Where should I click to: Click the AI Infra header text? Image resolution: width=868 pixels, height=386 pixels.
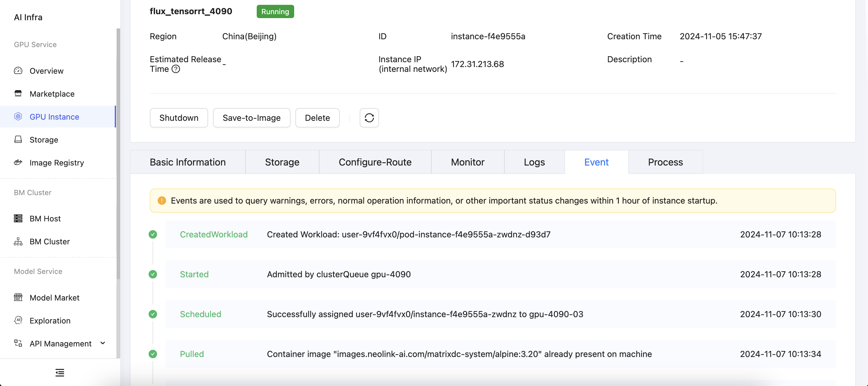[28, 17]
